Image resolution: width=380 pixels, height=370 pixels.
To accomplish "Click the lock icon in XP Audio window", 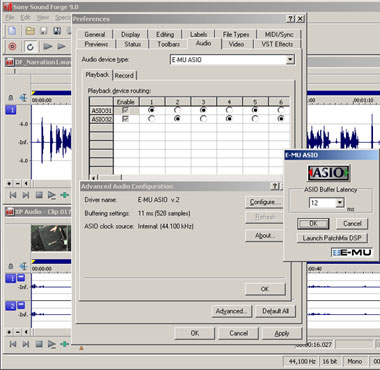I will [11, 266].
